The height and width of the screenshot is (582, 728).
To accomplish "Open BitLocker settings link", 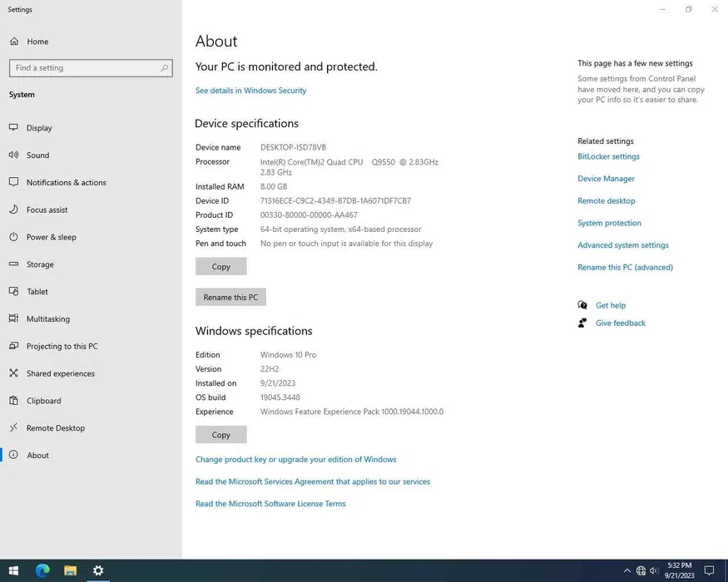I will (608, 156).
